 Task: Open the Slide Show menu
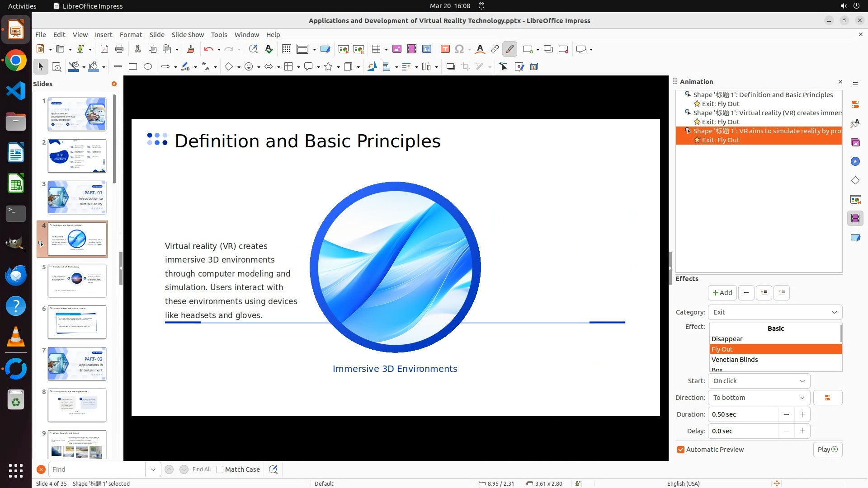(x=188, y=35)
